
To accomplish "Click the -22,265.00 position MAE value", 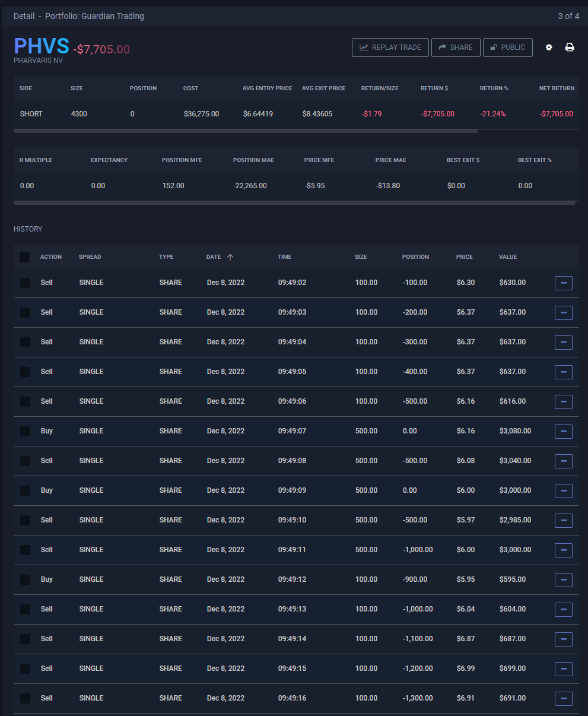I will pos(250,185).
